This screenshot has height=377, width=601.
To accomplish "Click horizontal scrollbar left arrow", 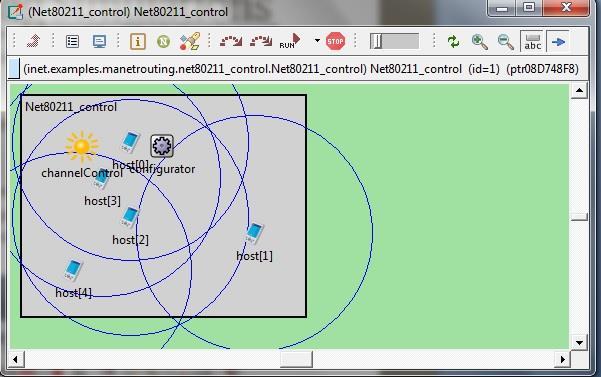I will pos(16,359).
